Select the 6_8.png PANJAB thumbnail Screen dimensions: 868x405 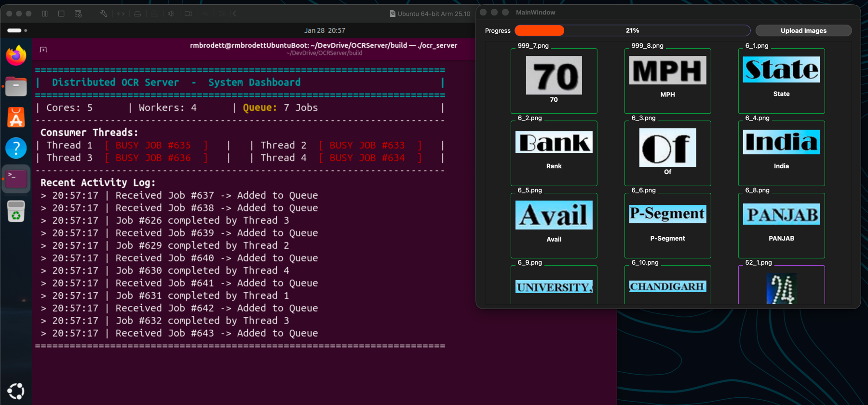pos(781,214)
